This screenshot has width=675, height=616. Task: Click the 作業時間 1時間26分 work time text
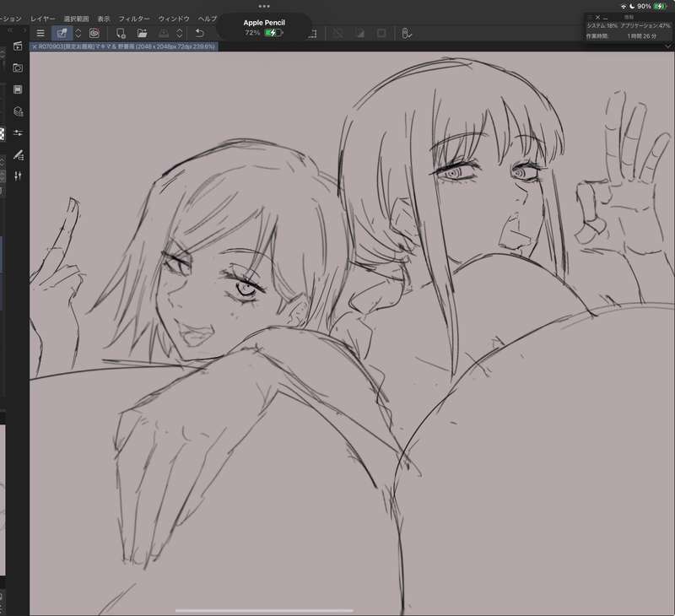point(621,36)
